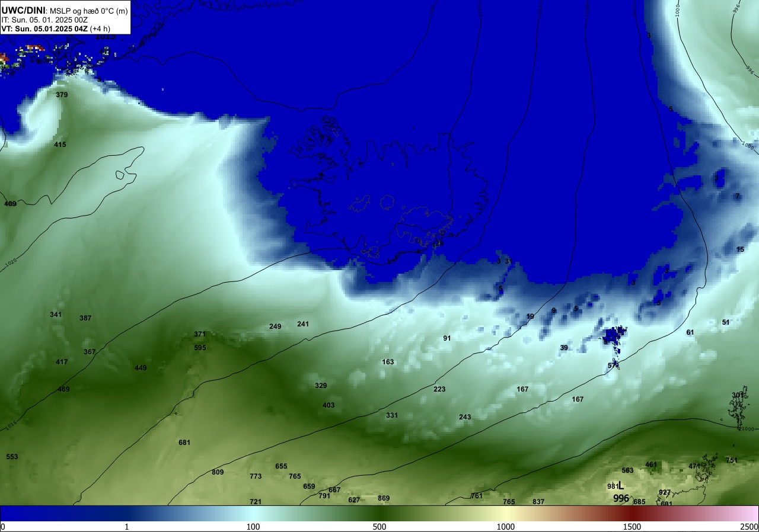The height and width of the screenshot is (532, 759).
Task: Click the map value 553
Action: pos(12,457)
